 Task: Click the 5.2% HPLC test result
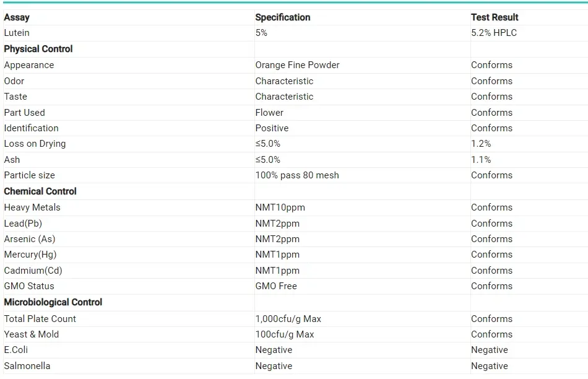[x=494, y=33]
